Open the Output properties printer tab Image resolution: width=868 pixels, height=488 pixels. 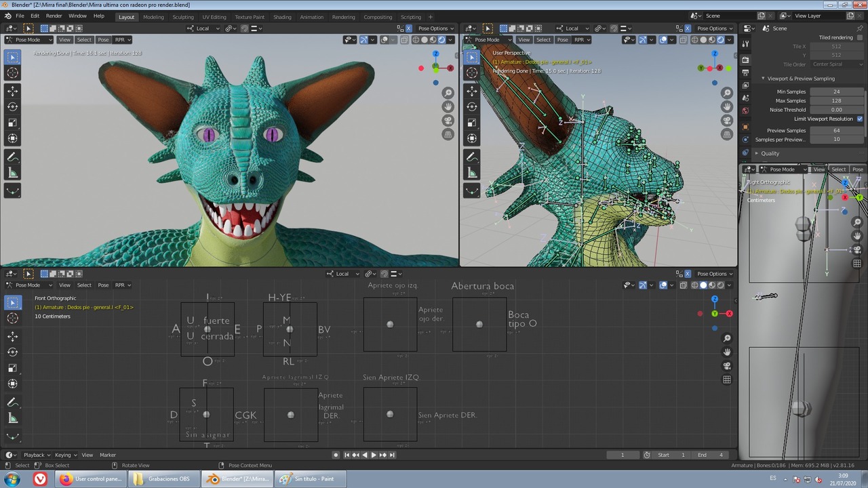click(745, 73)
